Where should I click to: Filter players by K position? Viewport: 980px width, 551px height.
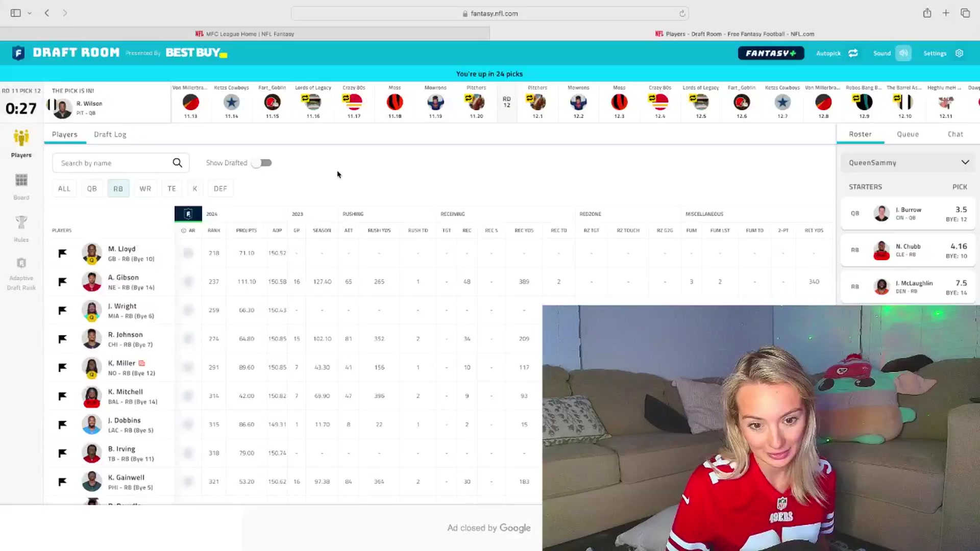[195, 189]
